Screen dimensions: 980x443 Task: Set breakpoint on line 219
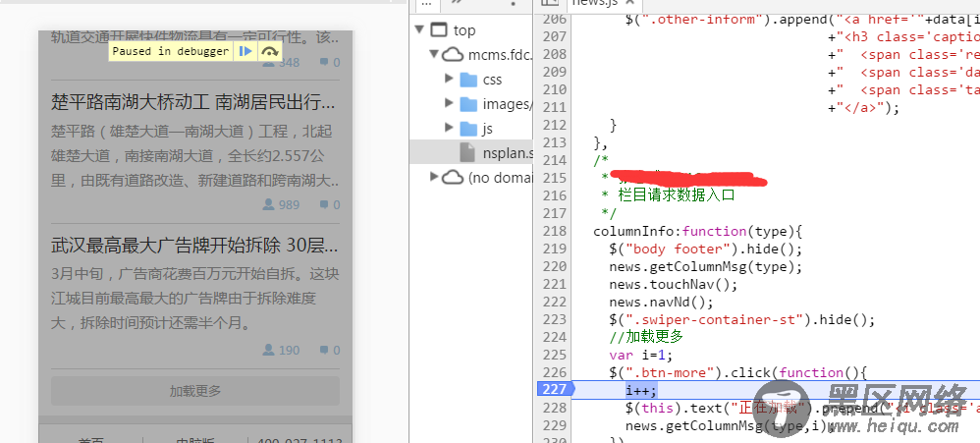tap(553, 249)
